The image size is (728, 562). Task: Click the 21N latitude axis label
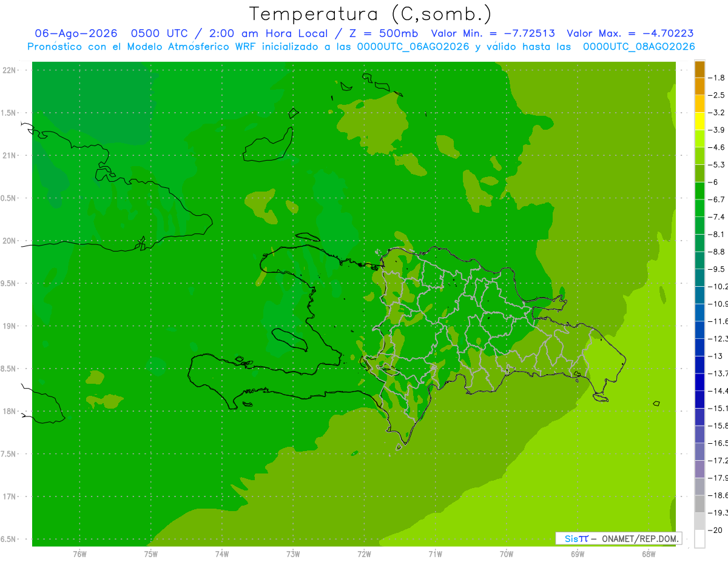click(10, 155)
